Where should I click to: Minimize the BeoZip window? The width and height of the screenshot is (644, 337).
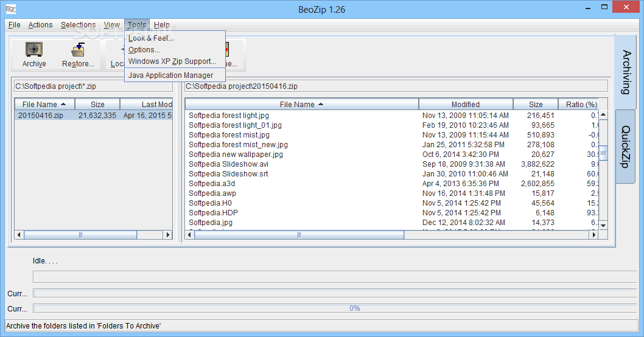click(588, 7)
